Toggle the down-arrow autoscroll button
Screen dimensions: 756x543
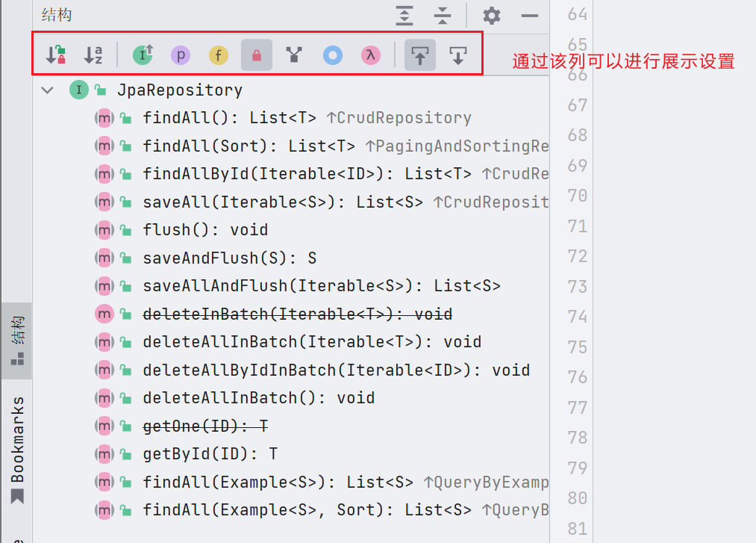click(x=458, y=55)
